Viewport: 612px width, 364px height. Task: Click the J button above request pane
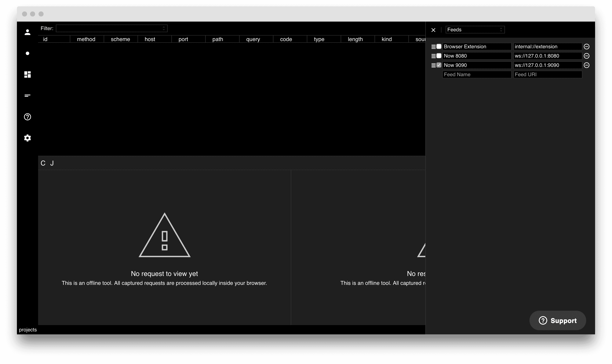(x=52, y=163)
